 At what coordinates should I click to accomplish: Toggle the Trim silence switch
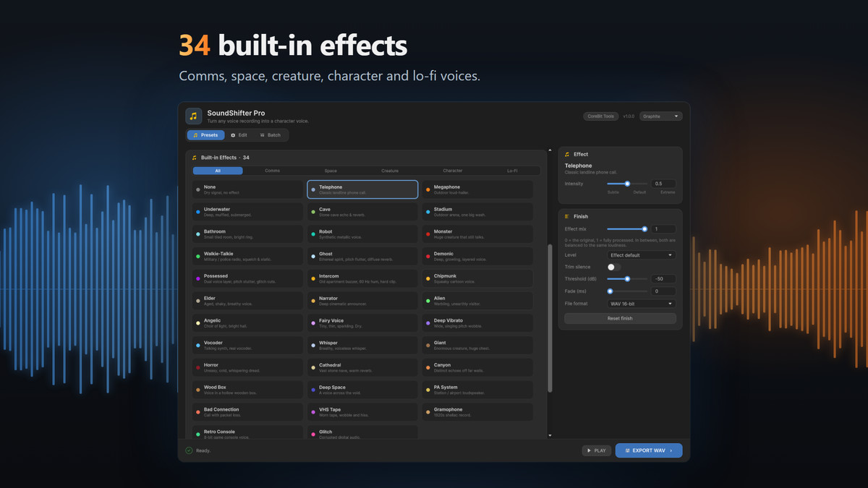pos(613,267)
